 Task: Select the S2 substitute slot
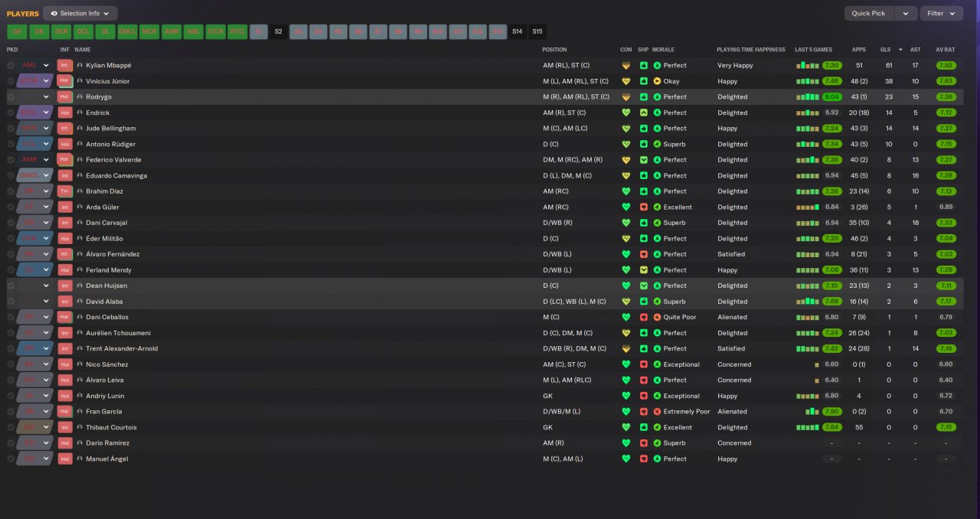tap(279, 31)
